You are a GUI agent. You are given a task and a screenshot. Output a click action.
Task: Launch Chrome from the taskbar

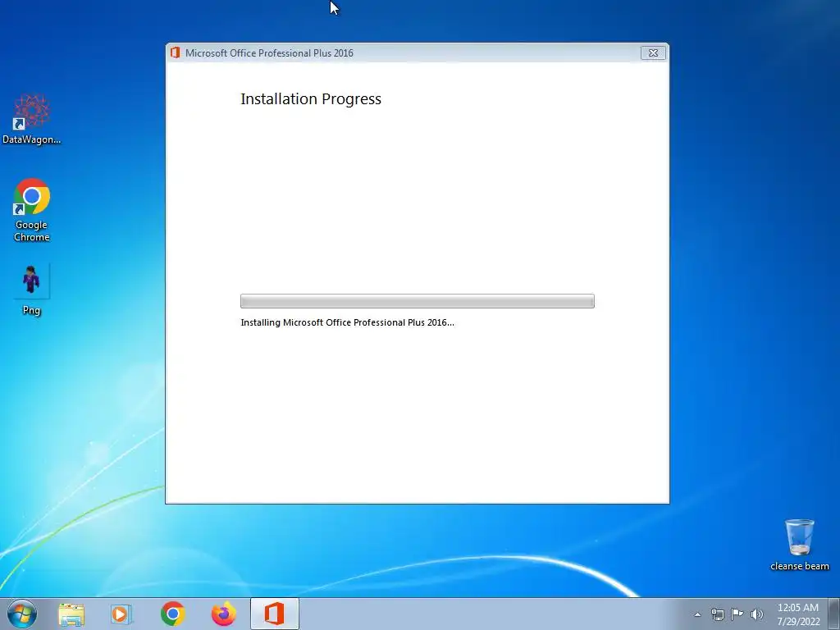point(172,614)
